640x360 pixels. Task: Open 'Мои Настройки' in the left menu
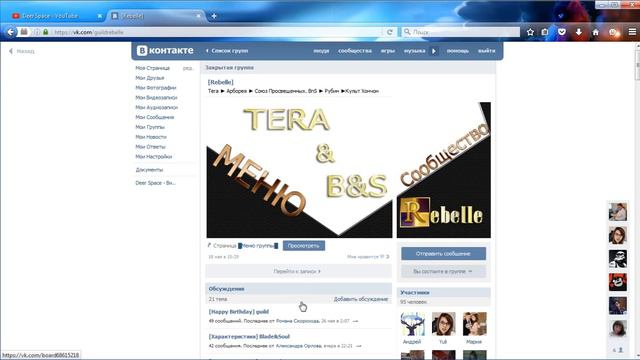pyautogui.click(x=153, y=156)
